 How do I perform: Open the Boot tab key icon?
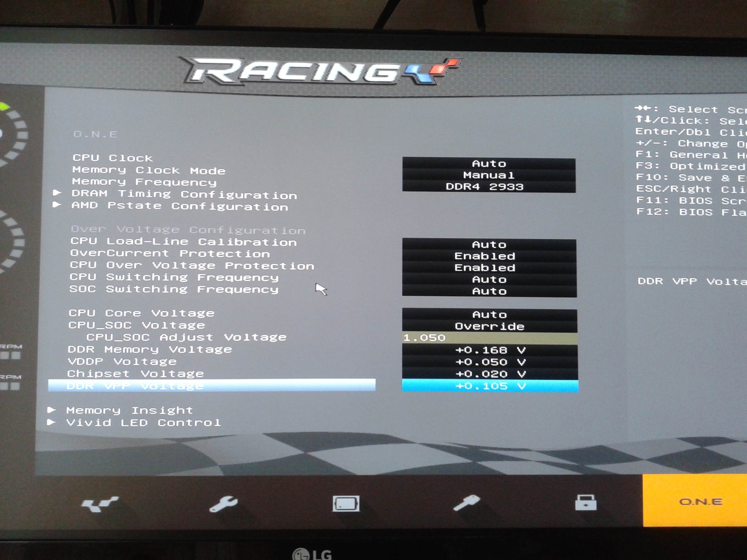coord(466,503)
